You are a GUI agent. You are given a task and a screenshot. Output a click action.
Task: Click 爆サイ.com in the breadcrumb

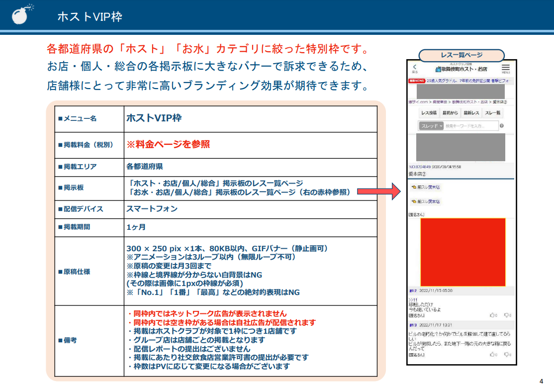[x=418, y=102]
